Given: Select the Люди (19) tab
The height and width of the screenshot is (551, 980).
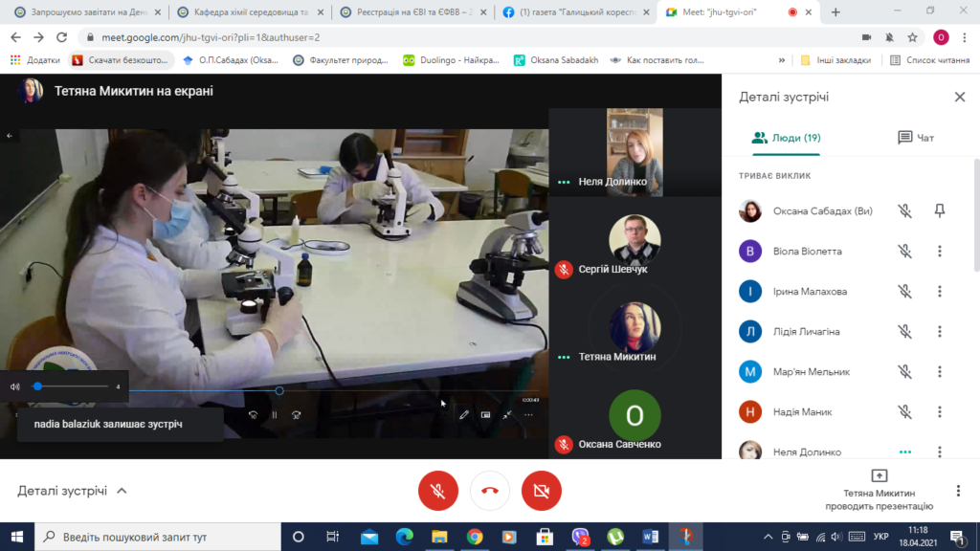Looking at the screenshot, I should point(786,138).
